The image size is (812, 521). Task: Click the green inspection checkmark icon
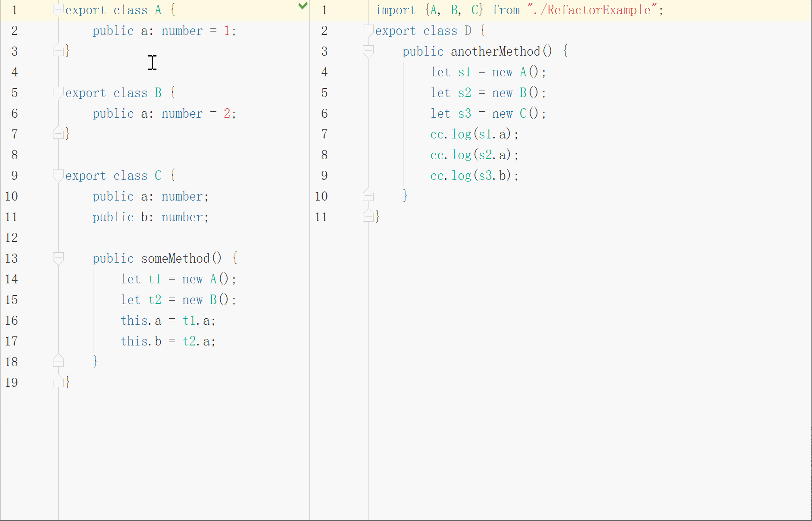[303, 6]
